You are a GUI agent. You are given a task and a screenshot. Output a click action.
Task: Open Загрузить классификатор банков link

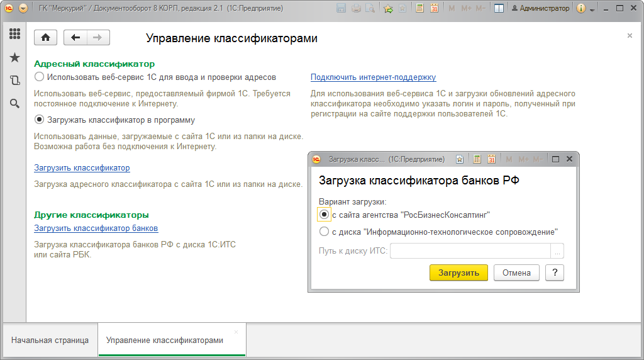96,228
